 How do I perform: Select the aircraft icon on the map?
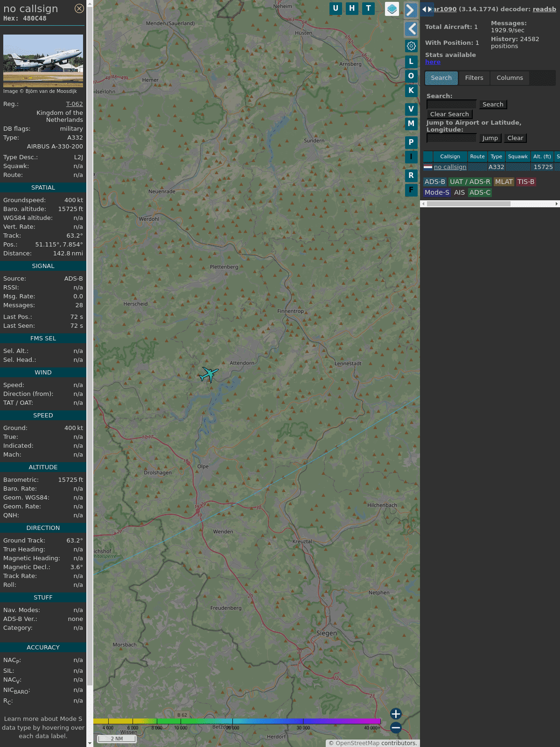click(209, 374)
